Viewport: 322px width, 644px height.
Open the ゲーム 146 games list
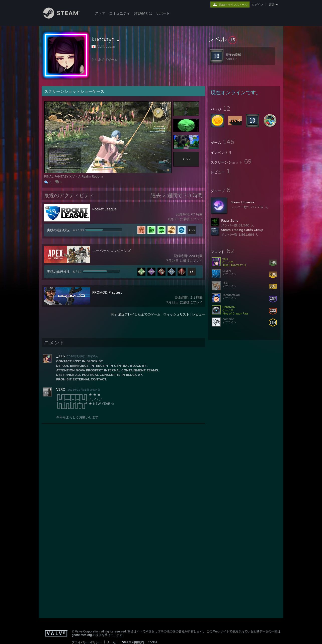pyautogui.click(x=222, y=142)
